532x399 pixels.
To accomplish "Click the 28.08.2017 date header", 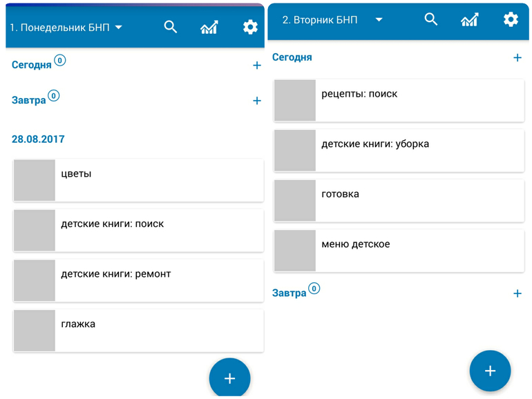I will 38,139.
